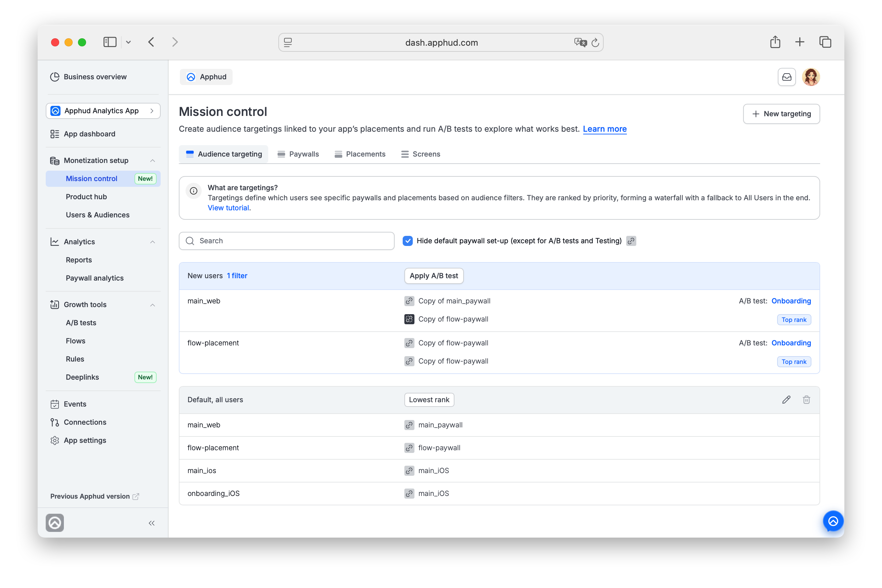Screen dimensions: 882x588
Task: Open the View tutorial link
Action: (229, 208)
